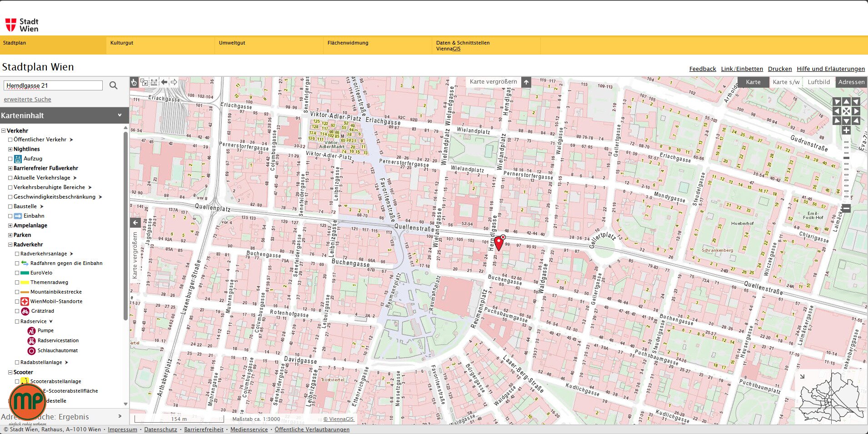The image size is (868, 434).
Task: Open the Kulturgut menu tab
Action: pos(122,43)
